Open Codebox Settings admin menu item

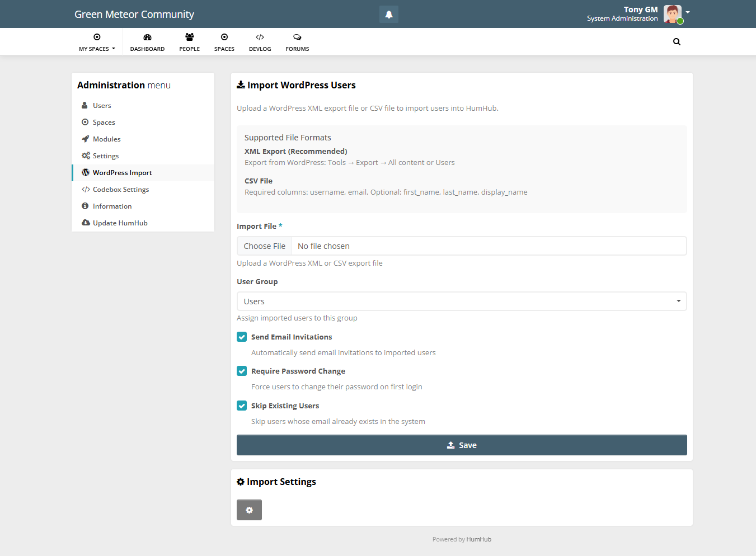pyautogui.click(x=143, y=190)
